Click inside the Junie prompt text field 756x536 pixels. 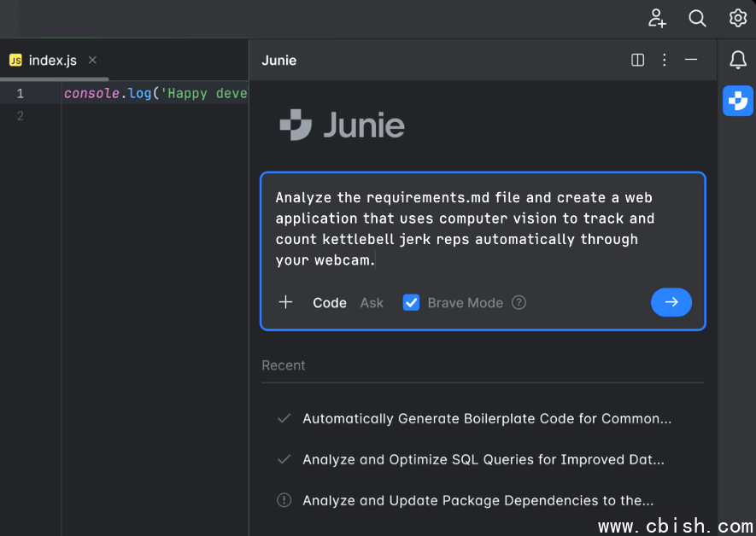483,229
